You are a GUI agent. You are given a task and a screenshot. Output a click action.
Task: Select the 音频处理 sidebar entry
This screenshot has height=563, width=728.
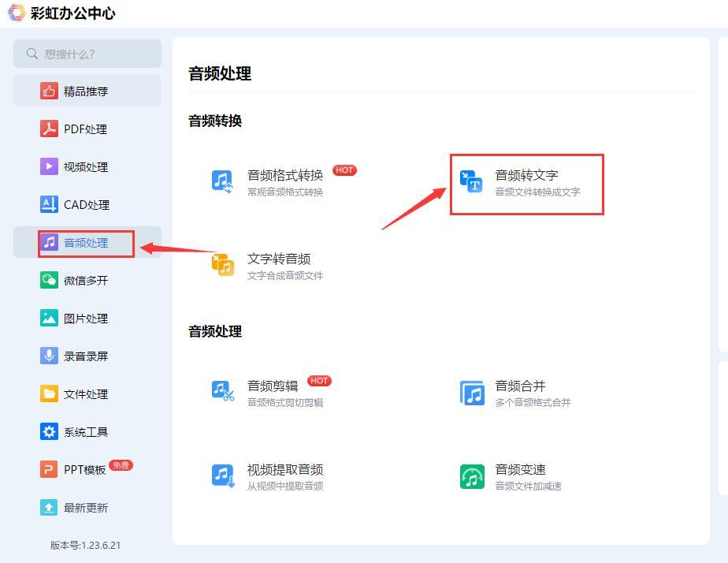[87, 243]
